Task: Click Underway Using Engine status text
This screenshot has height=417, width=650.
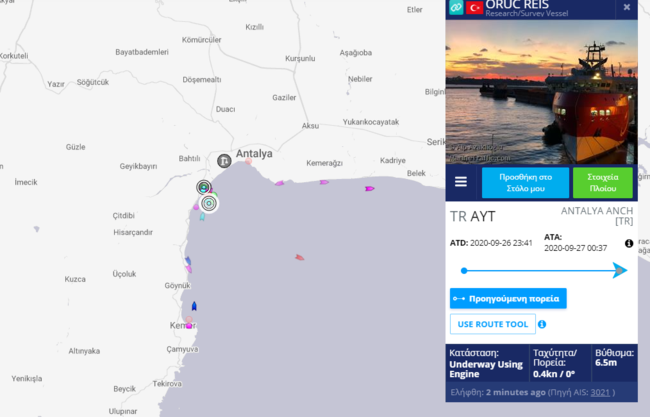Action: (x=486, y=369)
